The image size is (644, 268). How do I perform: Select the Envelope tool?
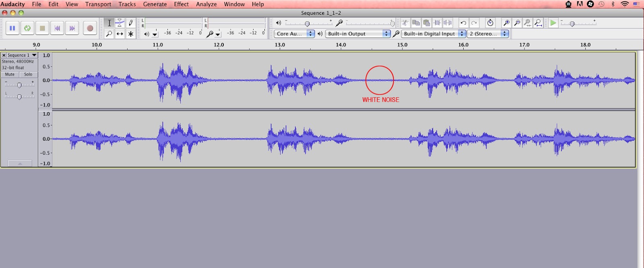(x=120, y=23)
